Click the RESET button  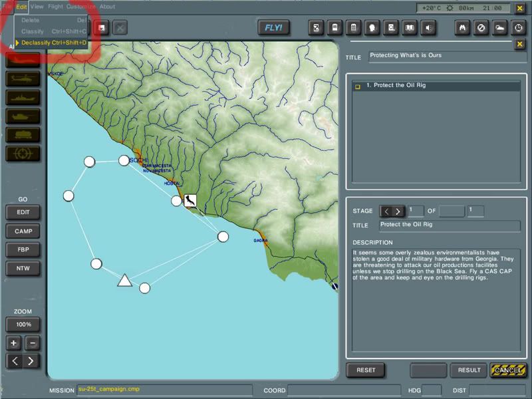[366, 370]
